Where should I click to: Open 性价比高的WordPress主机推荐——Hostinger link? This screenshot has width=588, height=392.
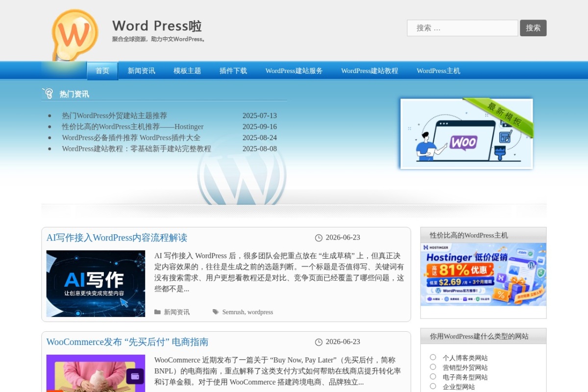point(133,126)
